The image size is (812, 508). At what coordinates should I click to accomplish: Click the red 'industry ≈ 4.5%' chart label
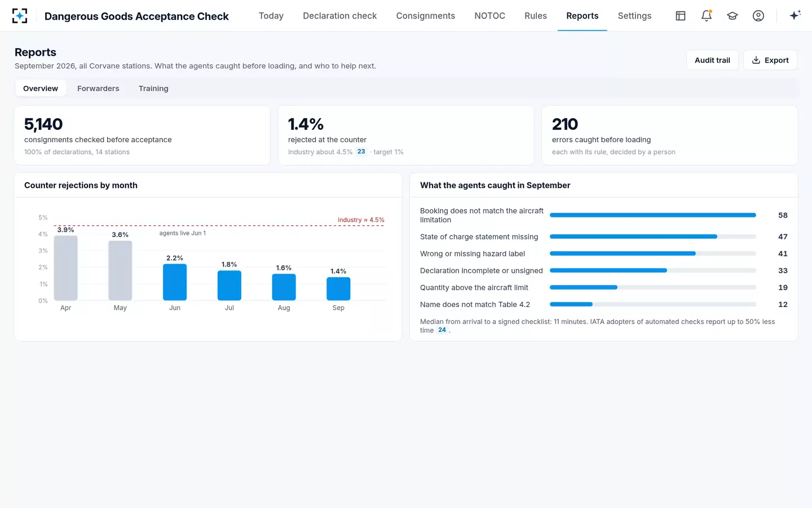[361, 220]
